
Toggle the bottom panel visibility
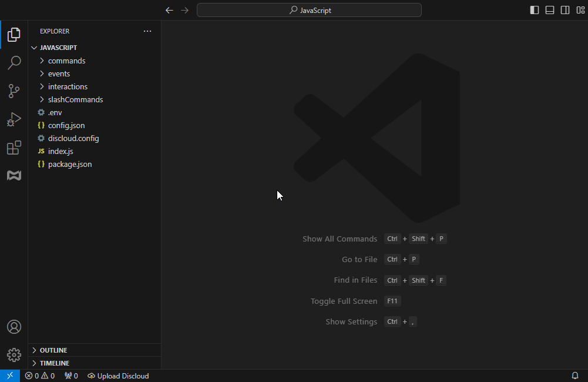coord(550,10)
